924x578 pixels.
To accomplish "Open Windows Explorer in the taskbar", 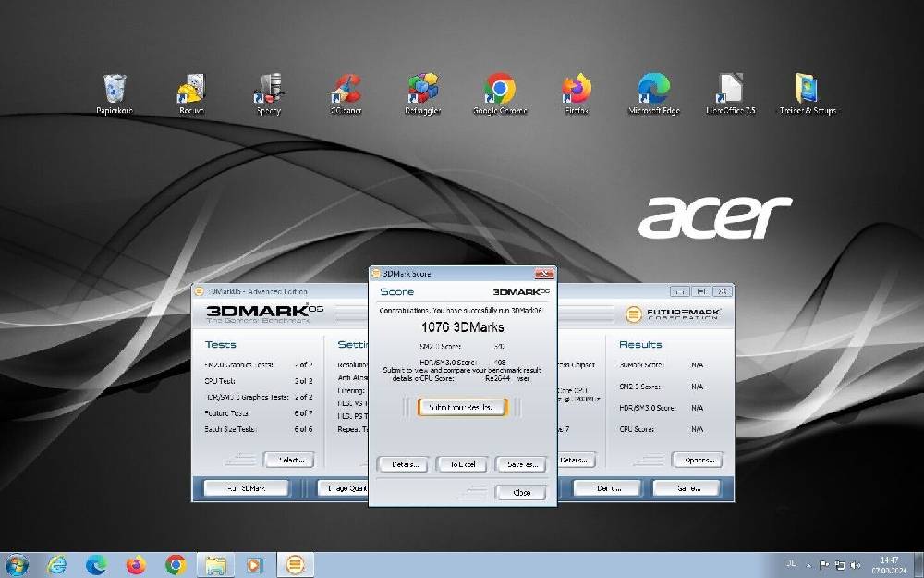I will [x=215, y=565].
